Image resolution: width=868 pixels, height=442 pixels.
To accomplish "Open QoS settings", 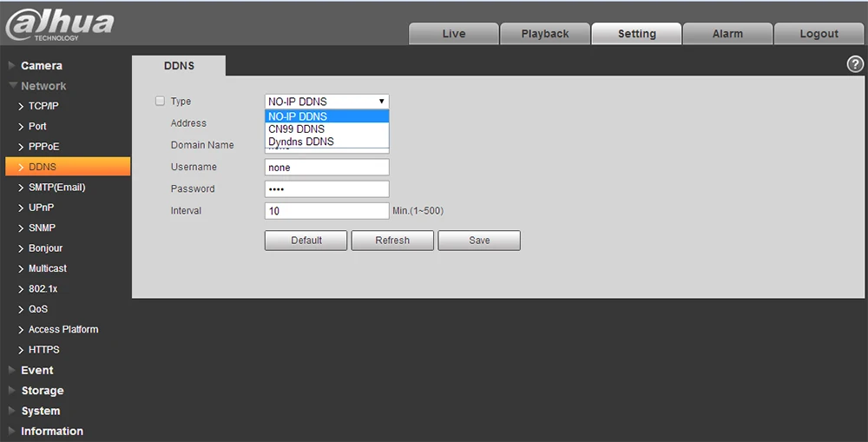I will pos(37,309).
